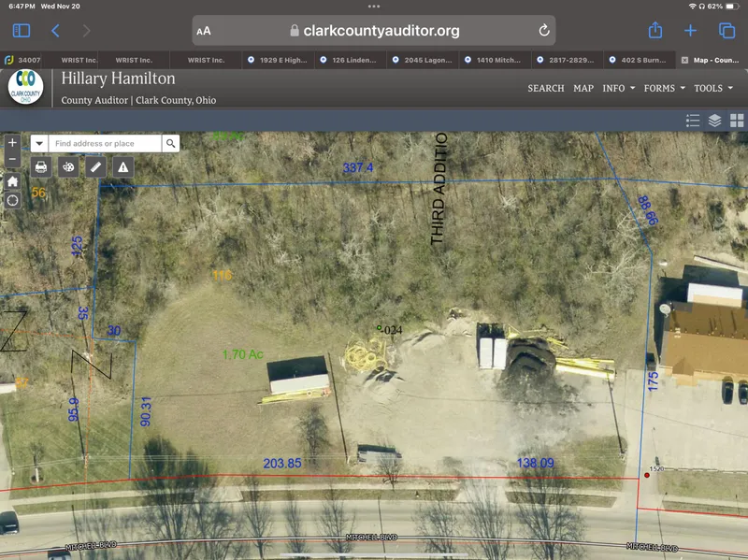Open the map print tool

pos(41,167)
